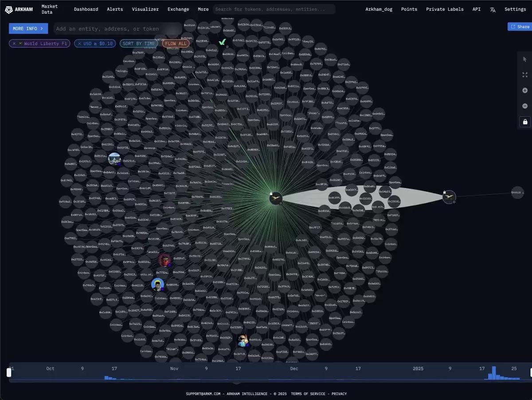Screen dimensions: 532x400
Task: Click Gnosis node linked to right World Liberty node
Action: pos(517,192)
